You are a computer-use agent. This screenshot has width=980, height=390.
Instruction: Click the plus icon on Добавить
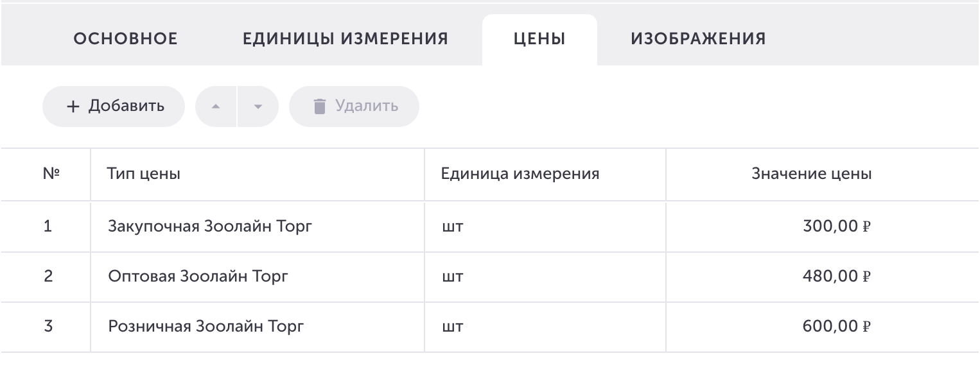73,106
